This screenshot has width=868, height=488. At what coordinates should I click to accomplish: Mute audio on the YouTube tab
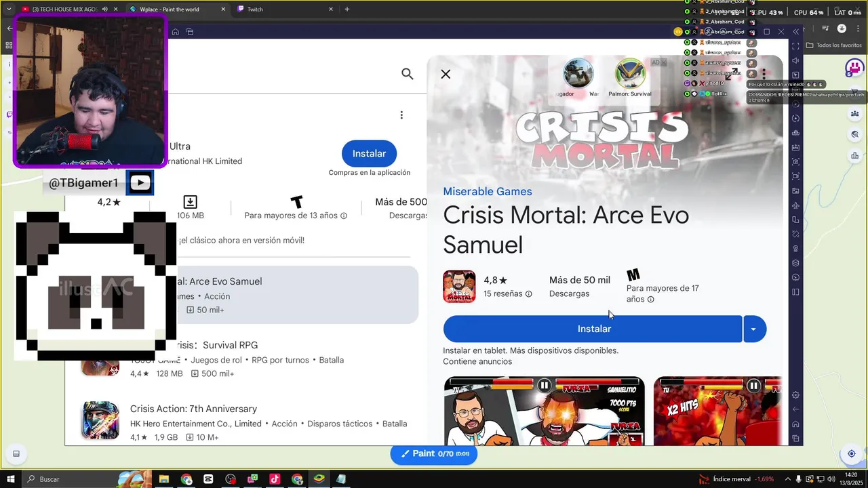[104, 9]
